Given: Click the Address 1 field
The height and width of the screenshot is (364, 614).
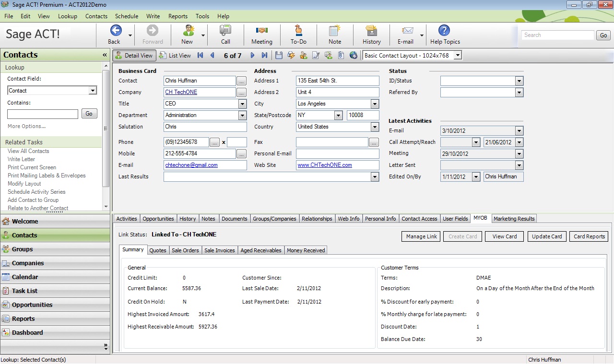Looking at the screenshot, I should [x=338, y=81].
